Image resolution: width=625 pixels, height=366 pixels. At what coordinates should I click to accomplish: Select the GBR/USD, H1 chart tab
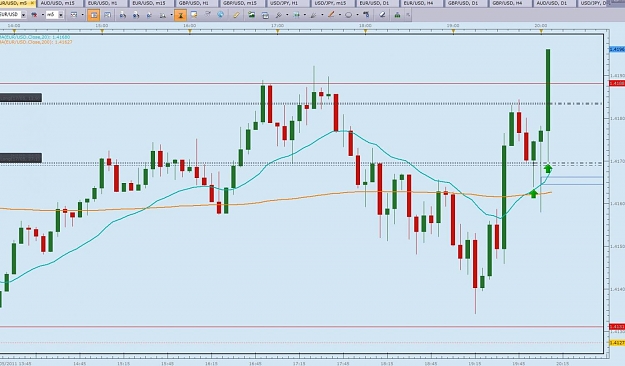pyautogui.click(x=196, y=3)
